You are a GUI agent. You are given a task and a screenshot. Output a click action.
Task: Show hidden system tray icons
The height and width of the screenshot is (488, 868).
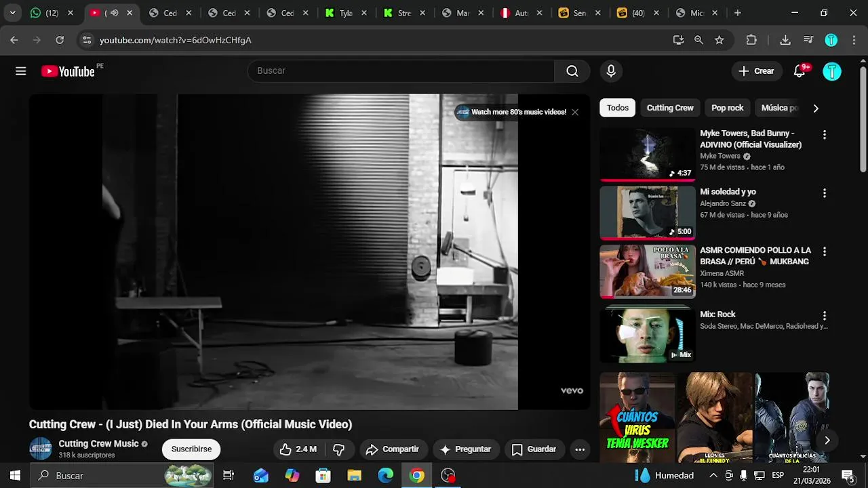point(713,475)
